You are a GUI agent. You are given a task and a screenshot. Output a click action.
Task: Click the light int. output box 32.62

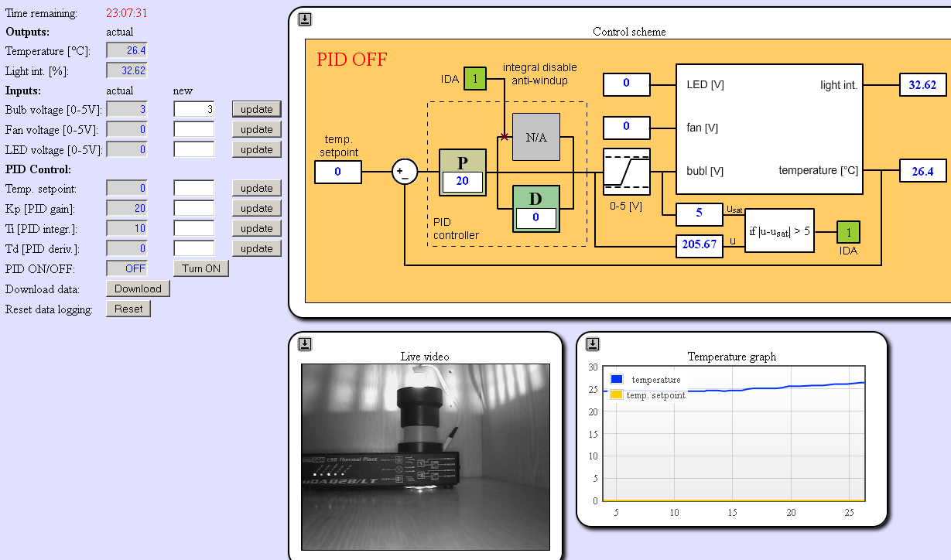click(923, 85)
